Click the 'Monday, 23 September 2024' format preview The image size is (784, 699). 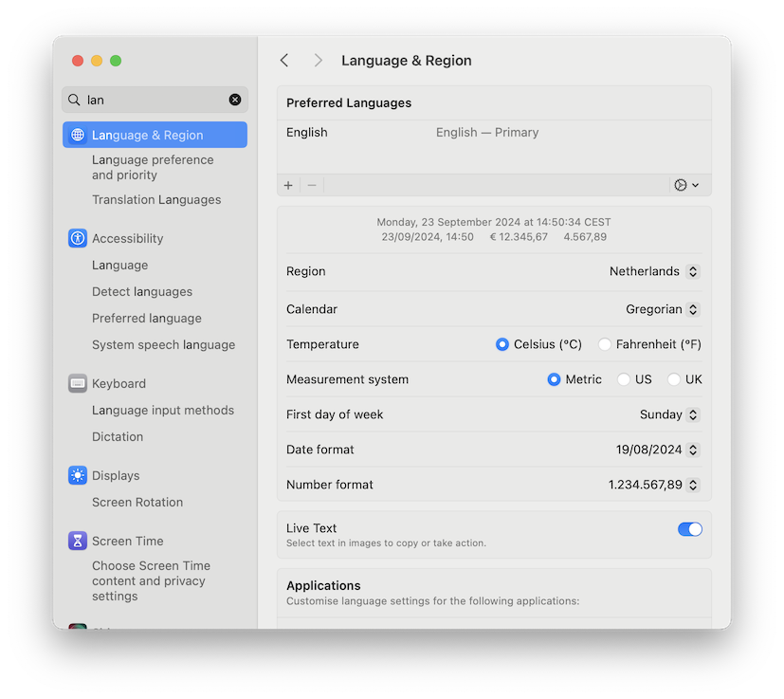[x=494, y=222]
